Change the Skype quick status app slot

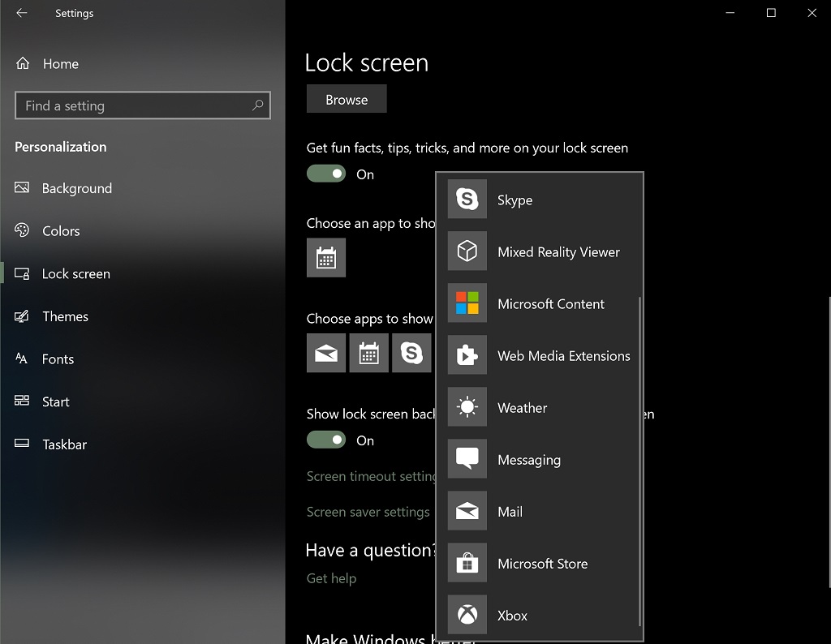point(411,353)
